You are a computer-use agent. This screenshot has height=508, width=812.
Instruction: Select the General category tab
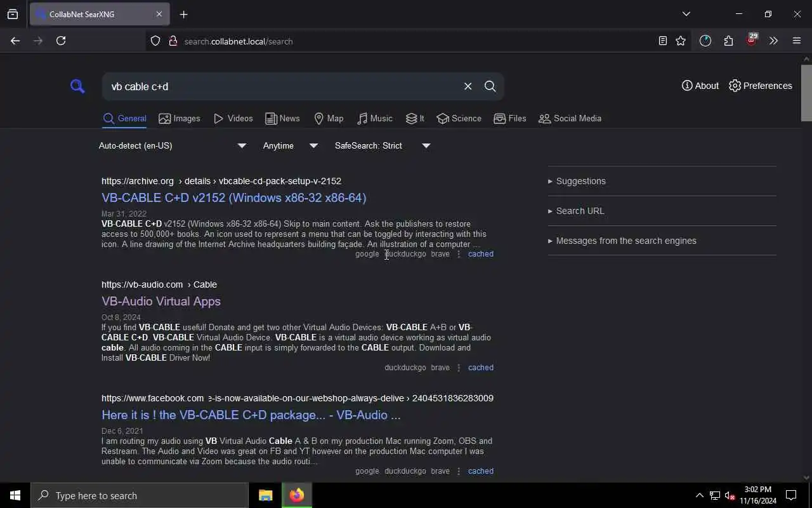125,119
